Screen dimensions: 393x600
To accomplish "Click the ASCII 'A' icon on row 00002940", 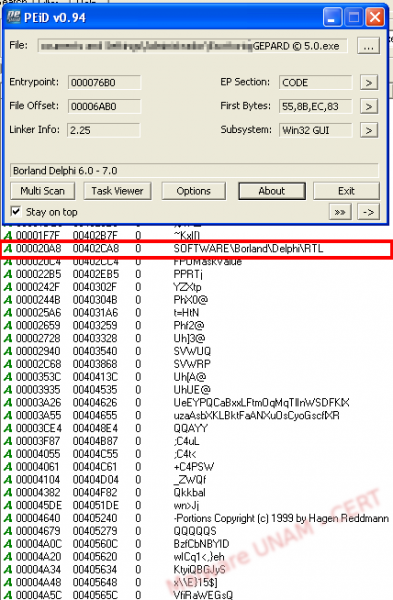I will [8, 351].
